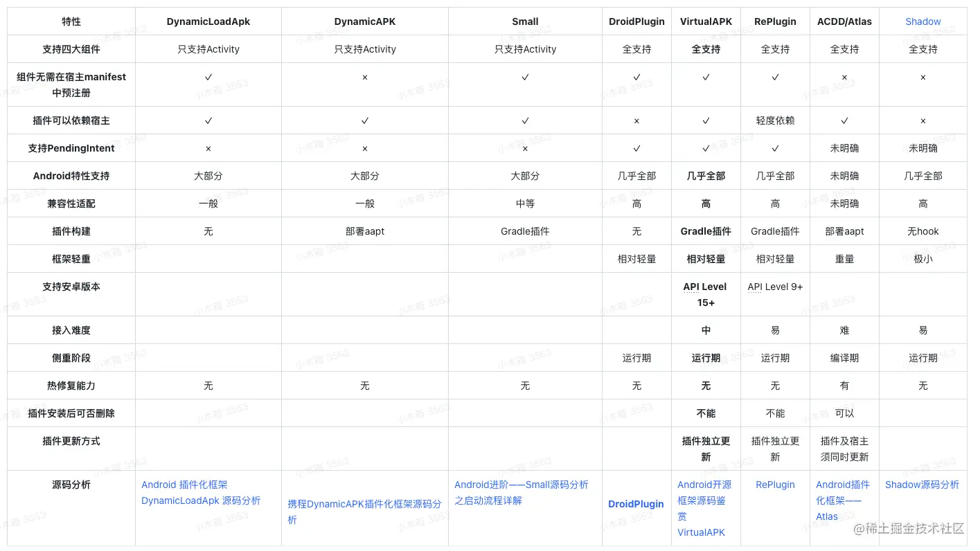
Task: Select the Android特性支持 row label
Action: [x=71, y=176]
